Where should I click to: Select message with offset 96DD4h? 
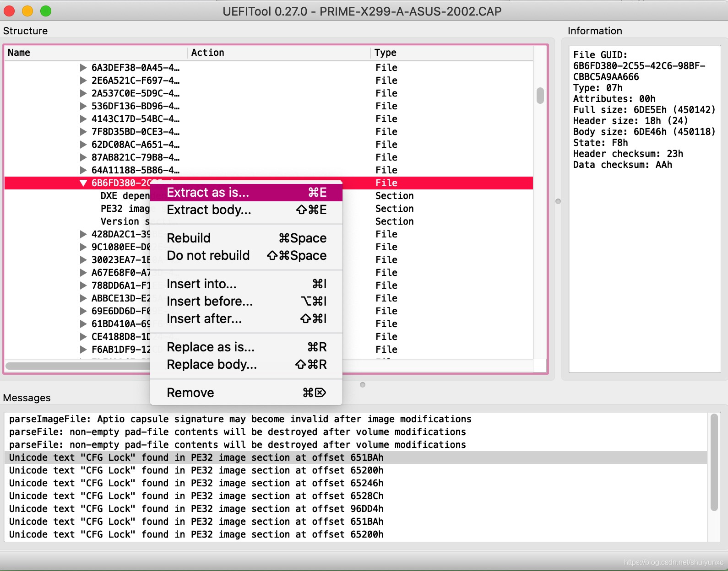tap(355, 509)
